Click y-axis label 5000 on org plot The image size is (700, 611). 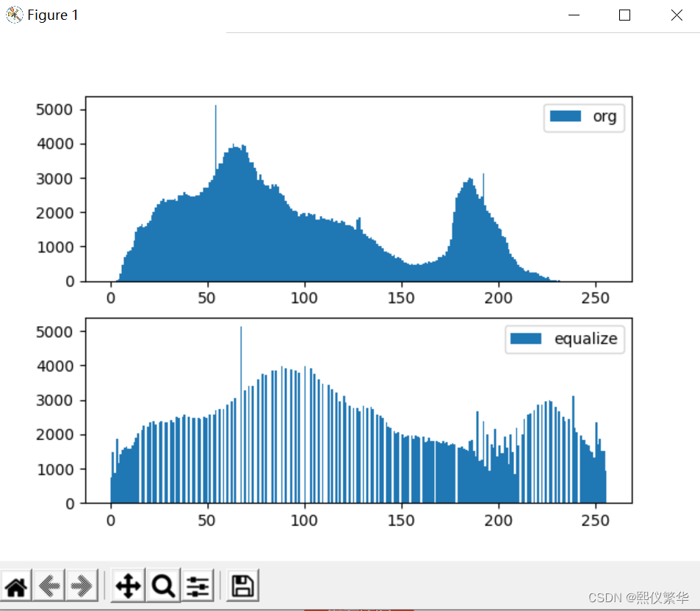tap(54, 110)
